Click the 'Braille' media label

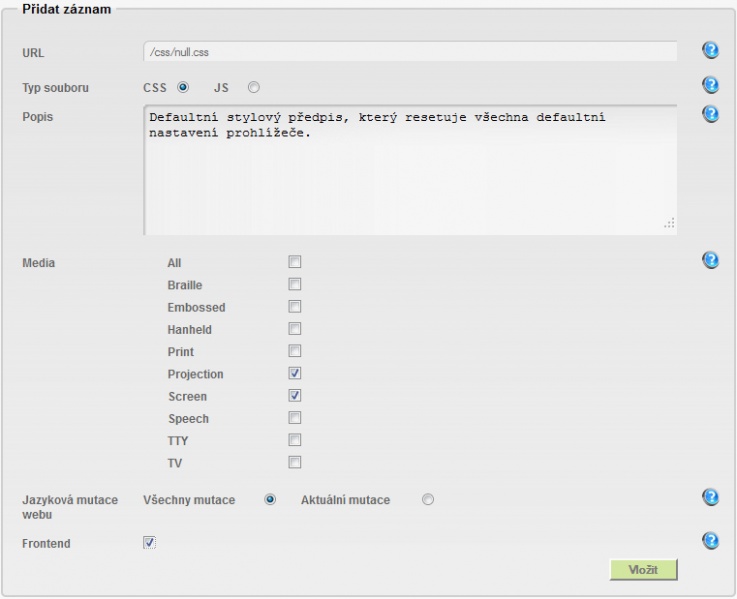click(x=185, y=285)
